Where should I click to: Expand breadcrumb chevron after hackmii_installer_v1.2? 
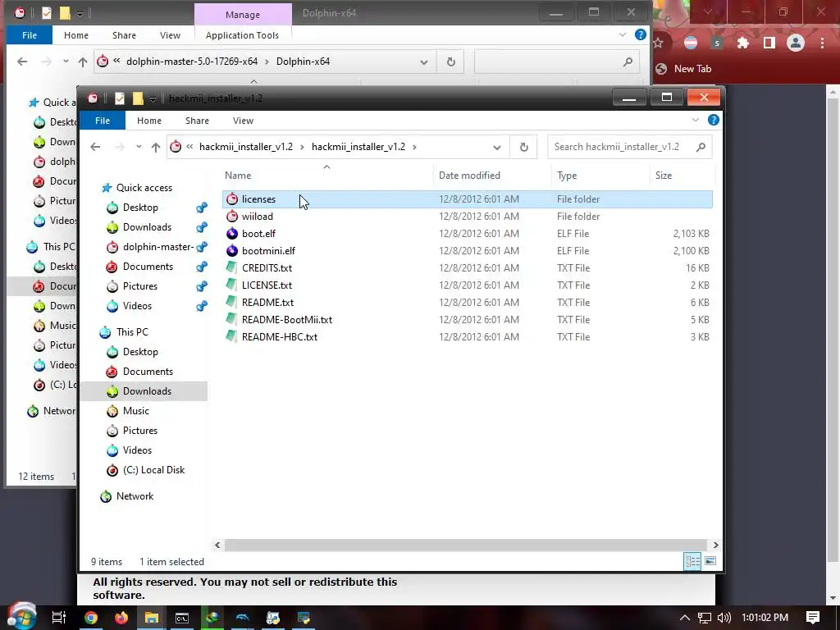414,147
